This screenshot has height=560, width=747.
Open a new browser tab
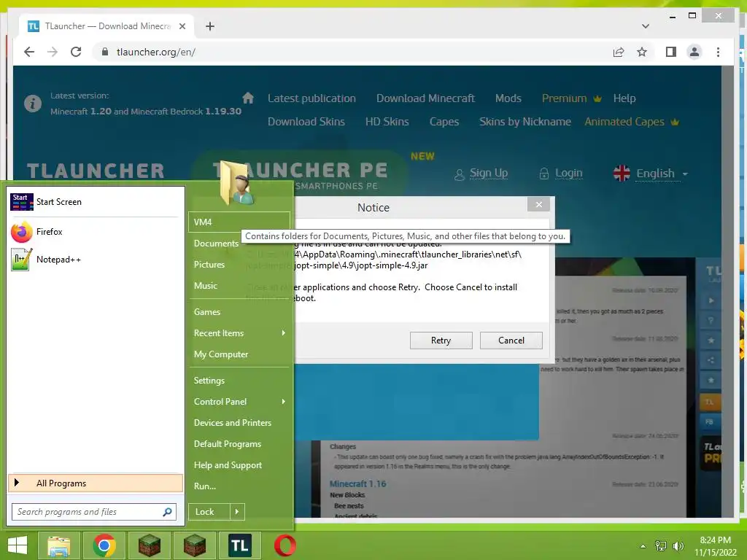209,26
